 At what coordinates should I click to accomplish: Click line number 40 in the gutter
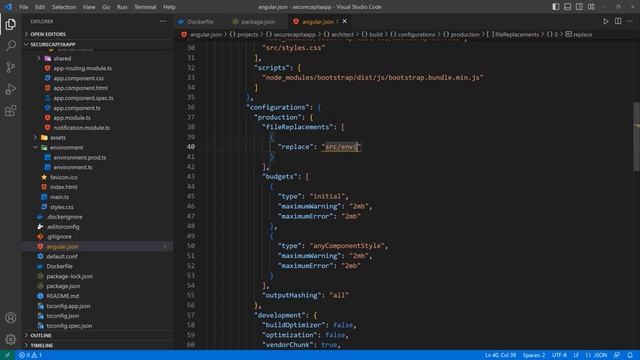(191, 147)
